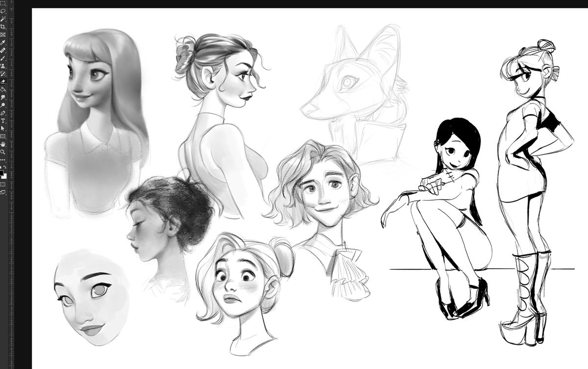The height and width of the screenshot is (369, 588).
Task: Swap foreground and background colors
Action: click(x=5, y=166)
